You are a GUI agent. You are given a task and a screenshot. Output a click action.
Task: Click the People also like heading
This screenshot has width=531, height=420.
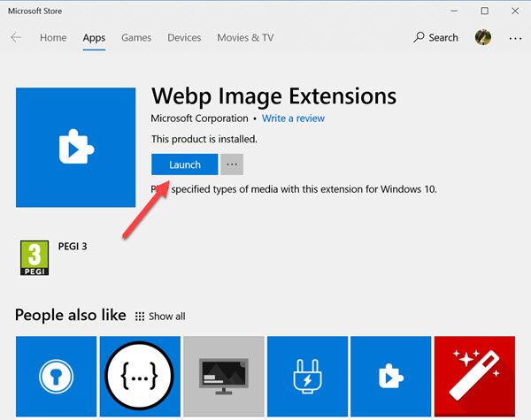pyautogui.click(x=71, y=315)
